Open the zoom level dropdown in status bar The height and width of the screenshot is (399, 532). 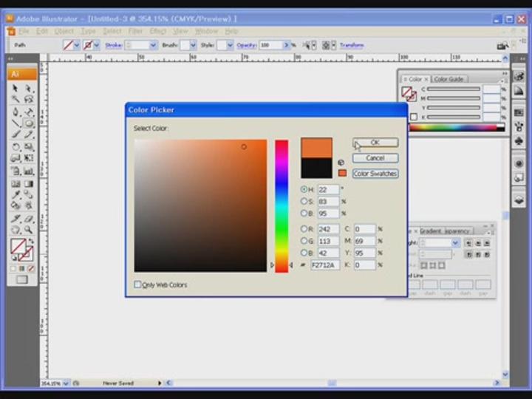pos(66,383)
